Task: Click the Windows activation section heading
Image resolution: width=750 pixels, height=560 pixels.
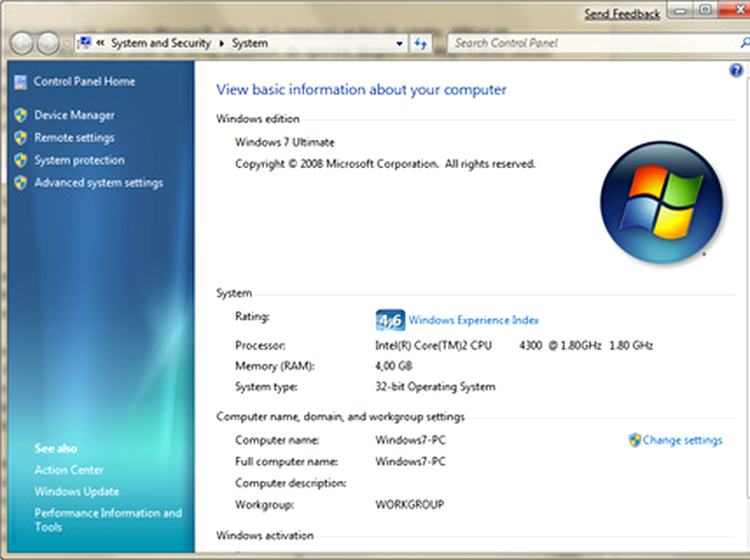Action: click(x=265, y=535)
